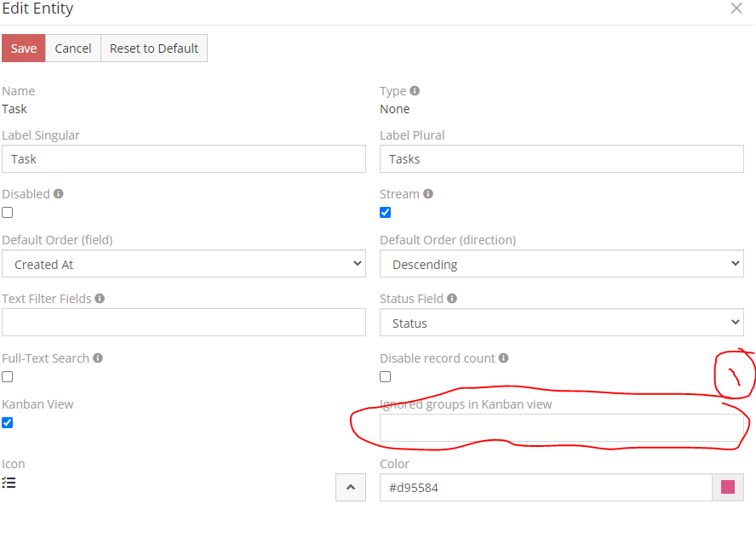Click the info icon beside Stream
Screen dimensions: 756x538
[x=428, y=194]
